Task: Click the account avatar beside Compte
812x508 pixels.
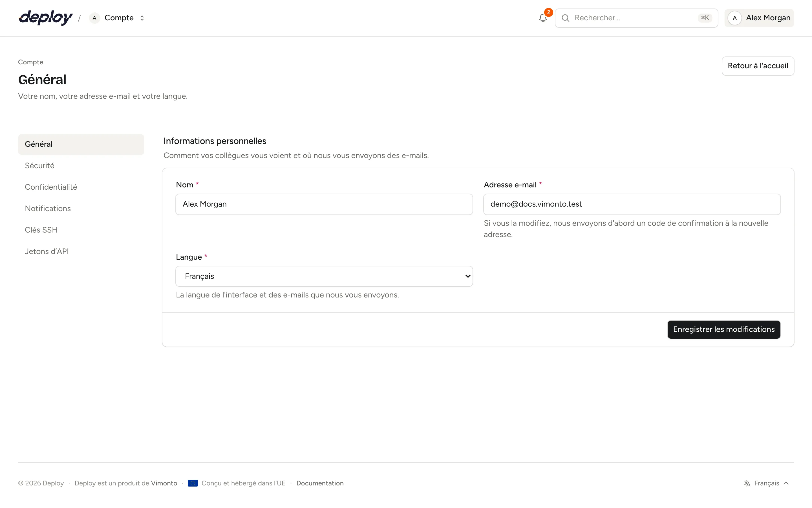Action: pyautogui.click(x=95, y=18)
